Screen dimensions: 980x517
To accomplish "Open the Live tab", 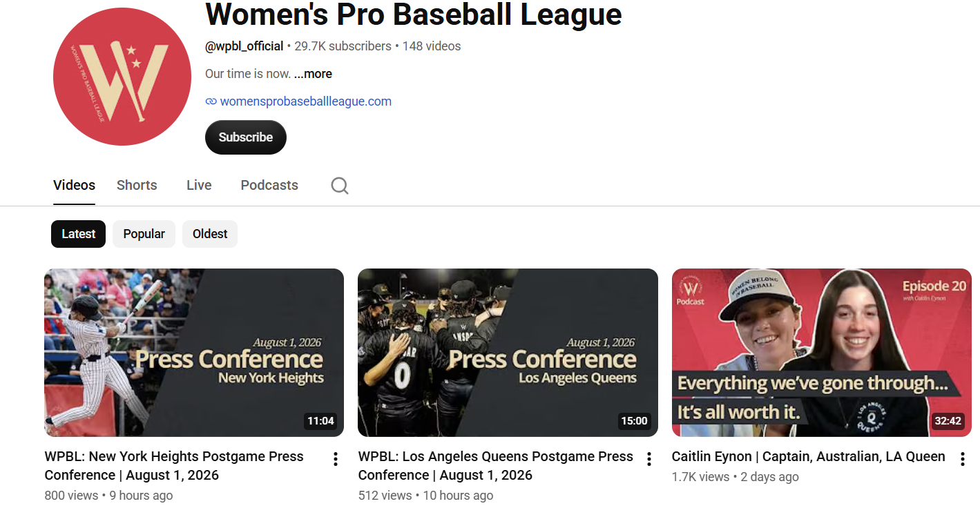I will click(199, 185).
